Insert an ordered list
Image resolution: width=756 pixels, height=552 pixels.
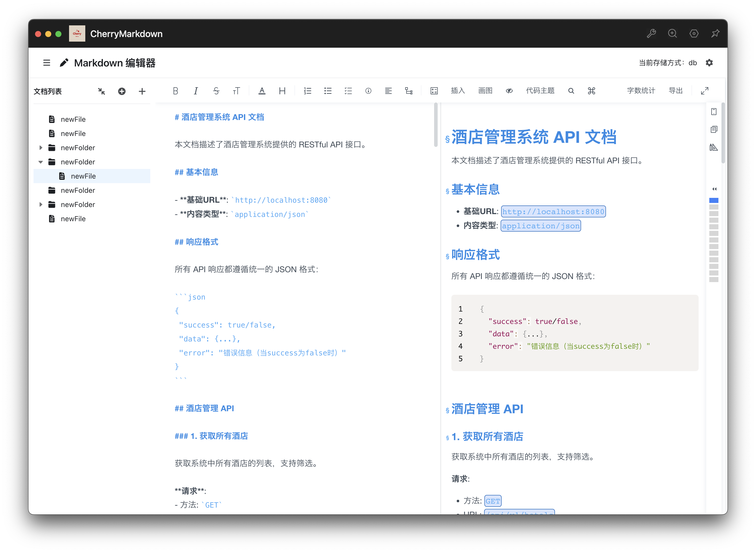tap(308, 91)
